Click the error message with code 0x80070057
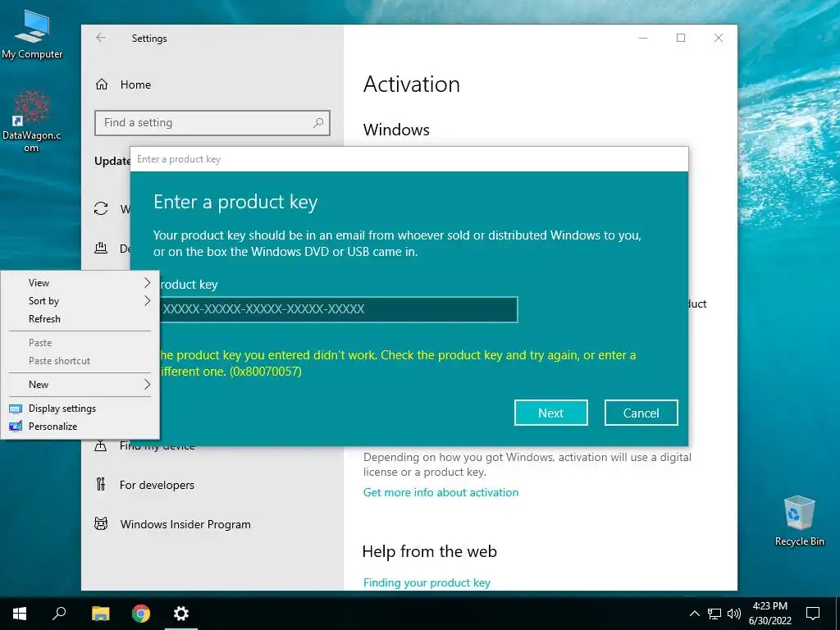 point(396,363)
